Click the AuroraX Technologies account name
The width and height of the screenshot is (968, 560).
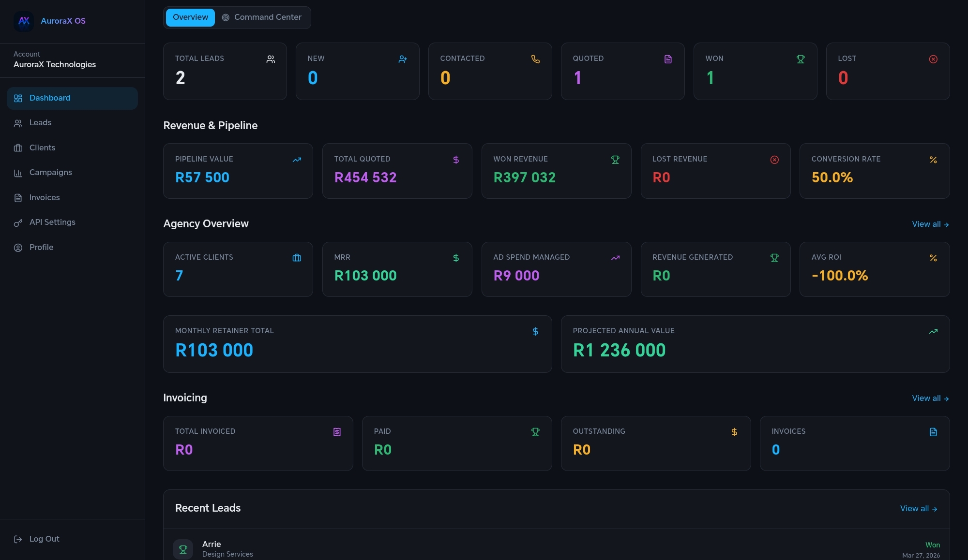coord(55,64)
